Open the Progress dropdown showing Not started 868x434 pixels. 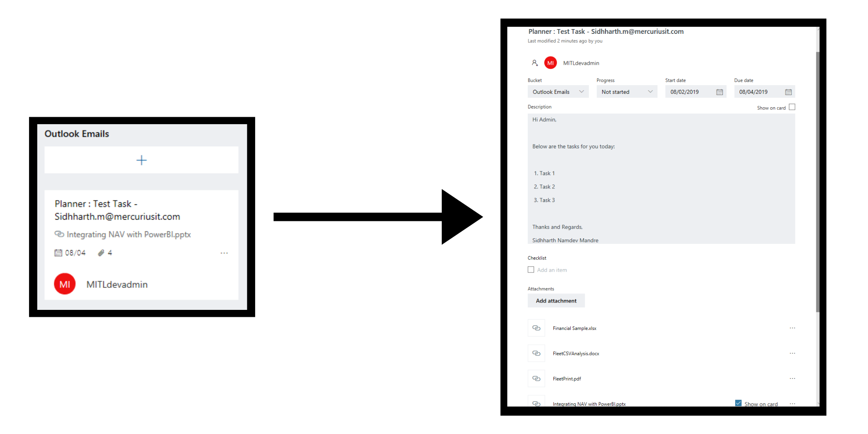pyautogui.click(x=627, y=92)
